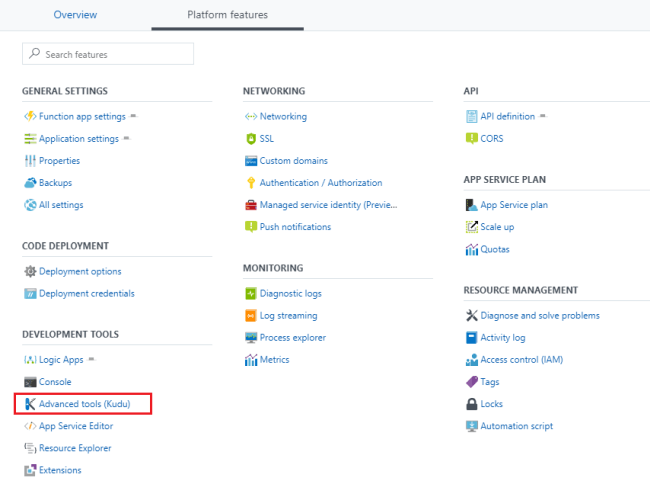Screen dimensions: 650x487
Task: Click the SSL shield icon
Action: tap(251, 139)
